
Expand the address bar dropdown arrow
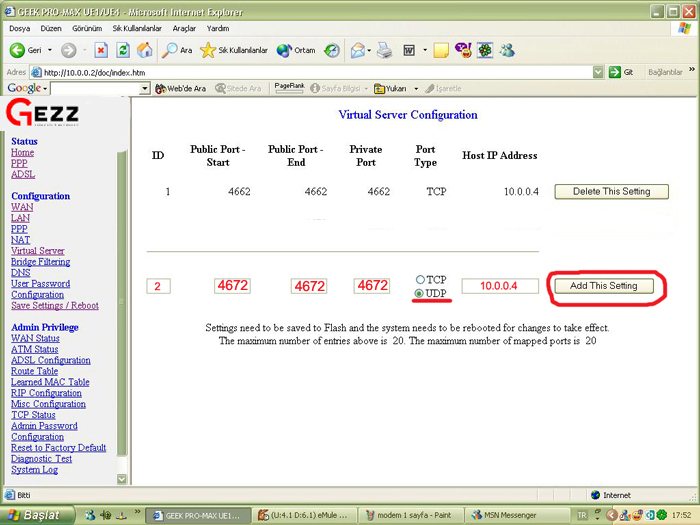[x=598, y=72]
